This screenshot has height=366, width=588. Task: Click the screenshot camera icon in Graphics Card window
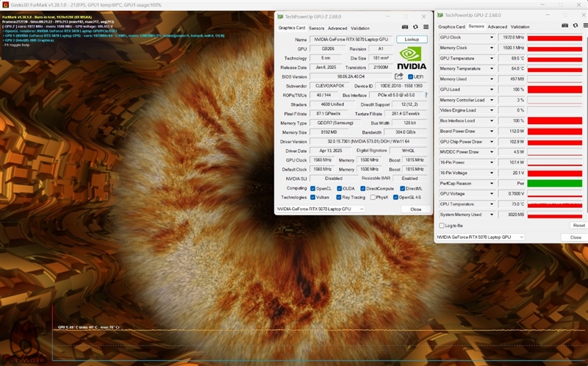pyautogui.click(x=405, y=27)
